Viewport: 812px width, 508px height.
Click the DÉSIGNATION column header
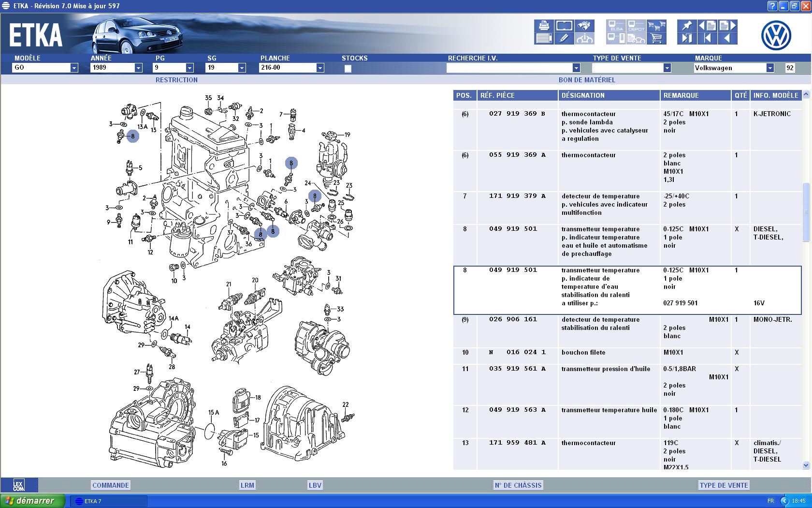609,95
